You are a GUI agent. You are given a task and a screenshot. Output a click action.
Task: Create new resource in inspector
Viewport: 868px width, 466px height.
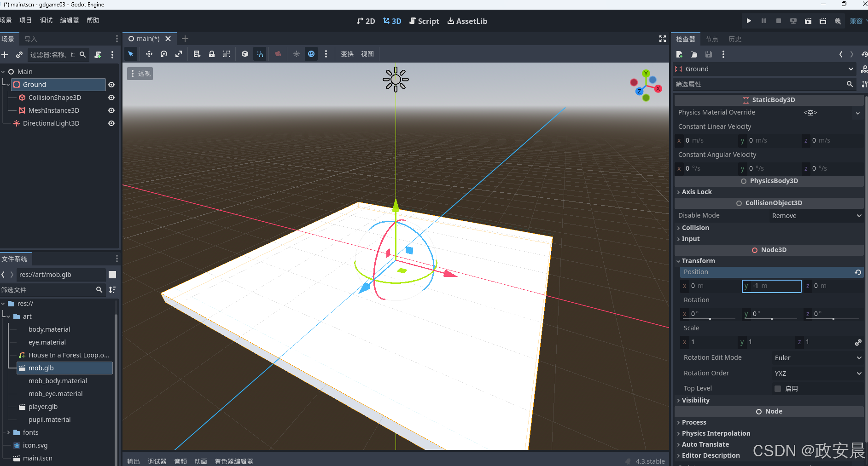coord(679,54)
